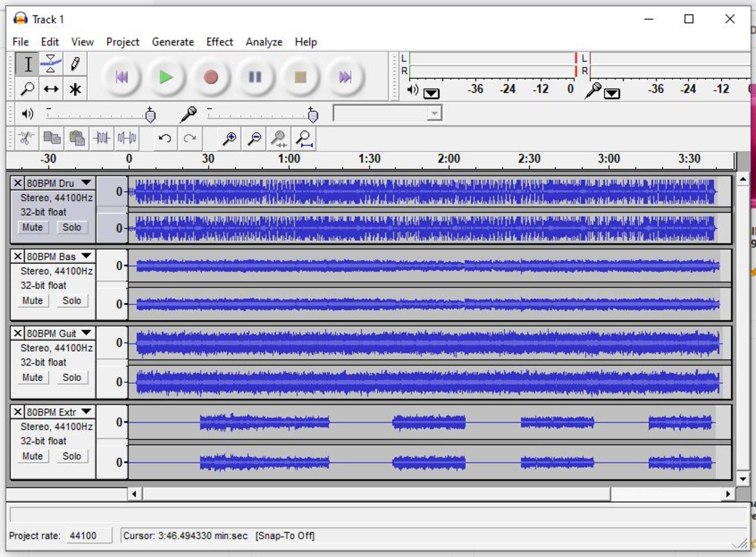Click the horizontal scrollbar thumb
This screenshot has height=557, width=756.
[377, 494]
